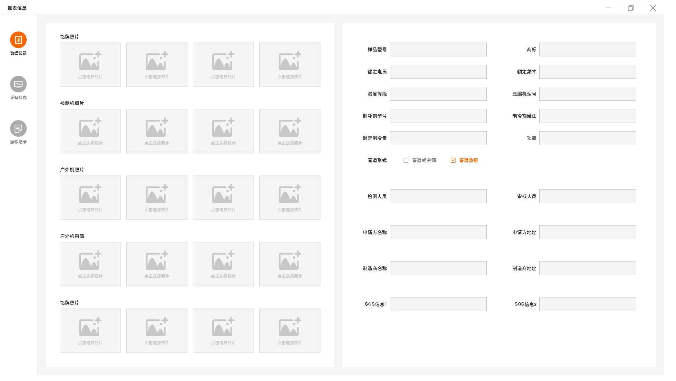Focus first-row left input field in form

(438, 50)
